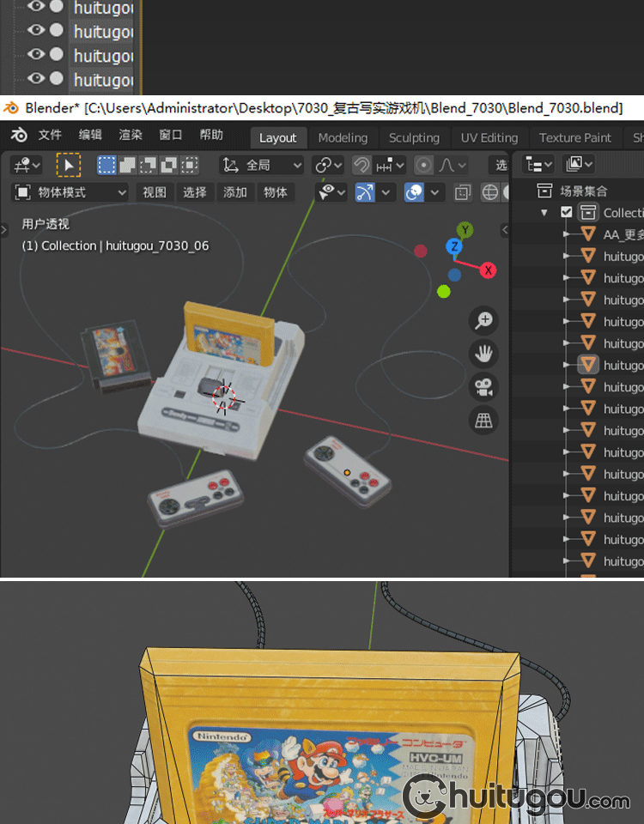Toggle X-ray display icon in viewport header

(464, 192)
